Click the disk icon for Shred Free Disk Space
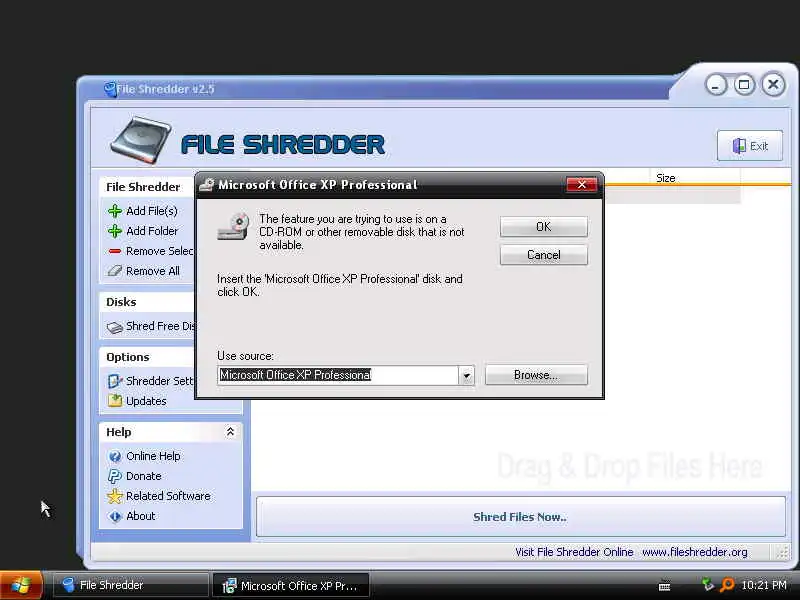The image size is (800, 600). (x=115, y=327)
